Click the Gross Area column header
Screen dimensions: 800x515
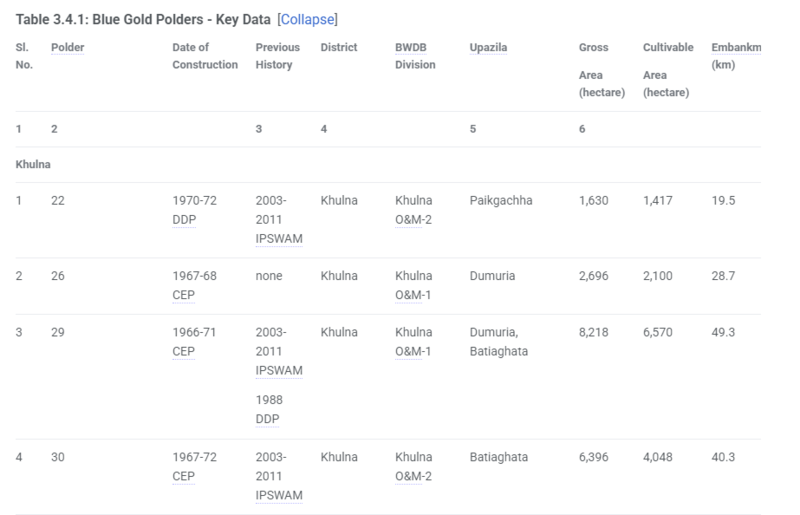coord(602,69)
